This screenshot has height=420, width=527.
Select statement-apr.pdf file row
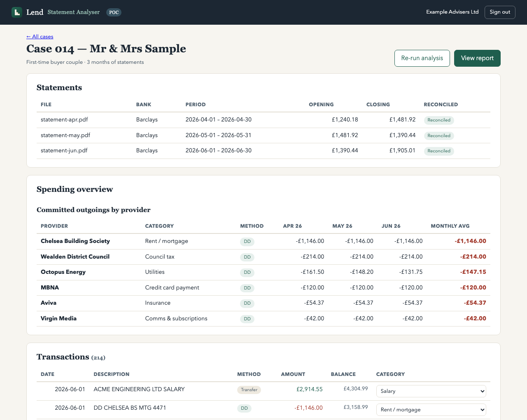click(x=263, y=120)
